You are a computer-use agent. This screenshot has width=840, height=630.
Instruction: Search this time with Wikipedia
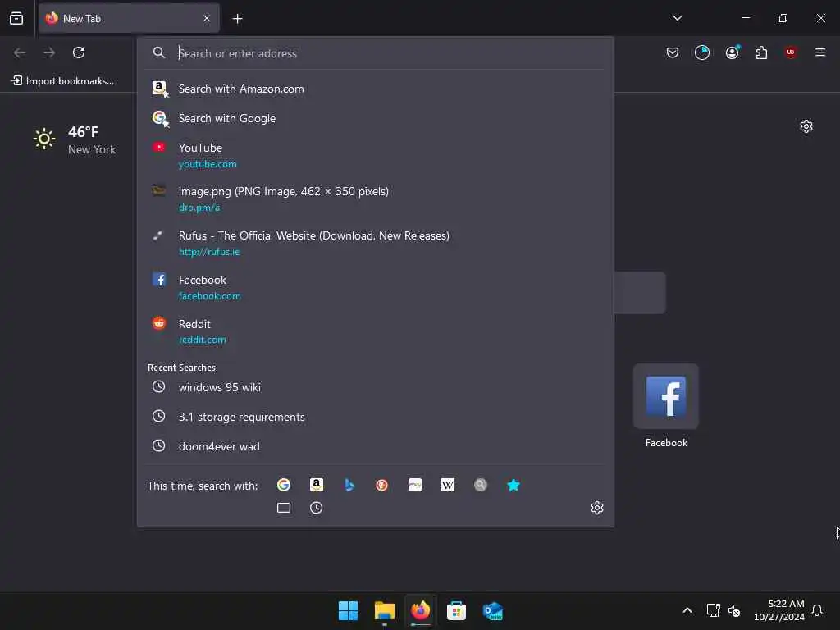click(x=448, y=486)
